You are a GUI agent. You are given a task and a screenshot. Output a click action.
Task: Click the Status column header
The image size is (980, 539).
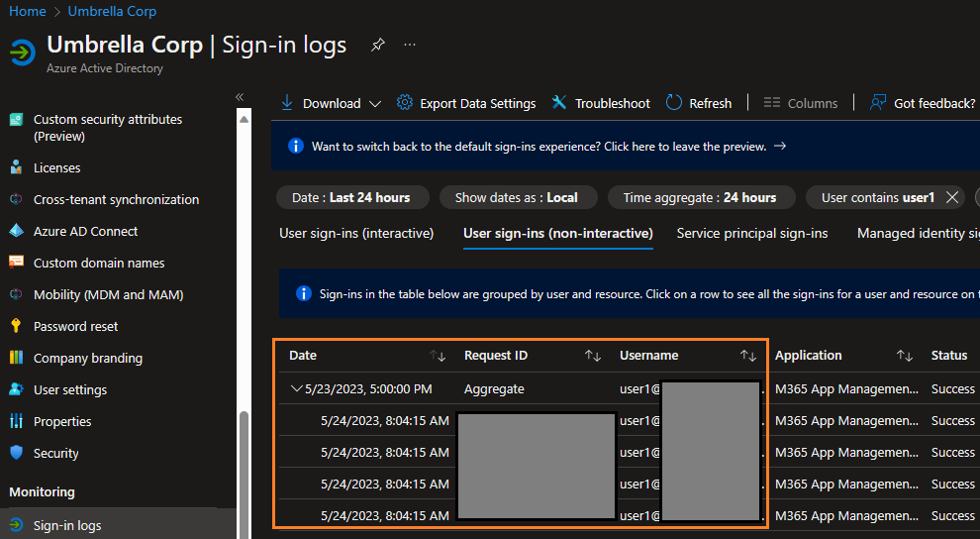click(x=948, y=355)
